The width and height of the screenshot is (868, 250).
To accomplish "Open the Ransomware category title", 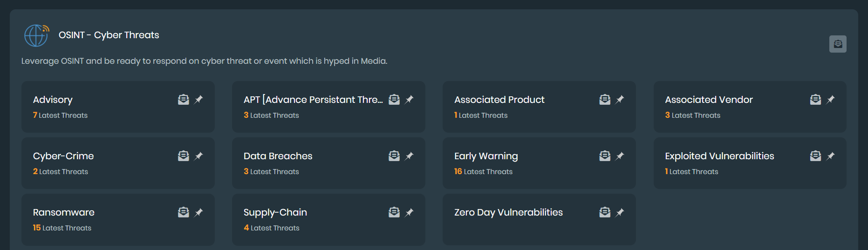I will (64, 212).
